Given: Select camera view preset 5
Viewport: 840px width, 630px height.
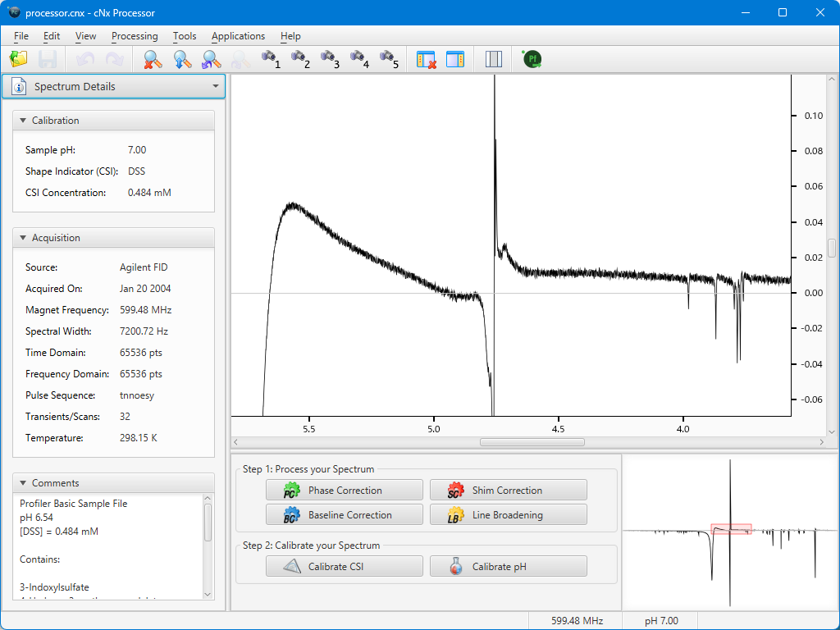Looking at the screenshot, I should [x=388, y=59].
